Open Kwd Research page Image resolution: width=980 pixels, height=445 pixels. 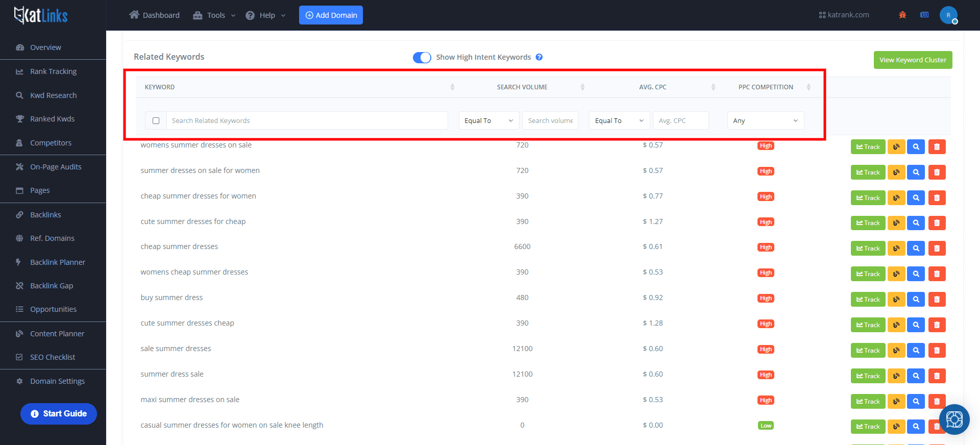tap(53, 95)
